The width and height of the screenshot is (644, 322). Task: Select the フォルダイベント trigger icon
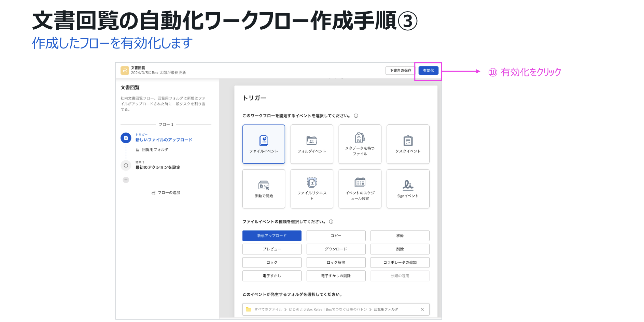coord(311,141)
